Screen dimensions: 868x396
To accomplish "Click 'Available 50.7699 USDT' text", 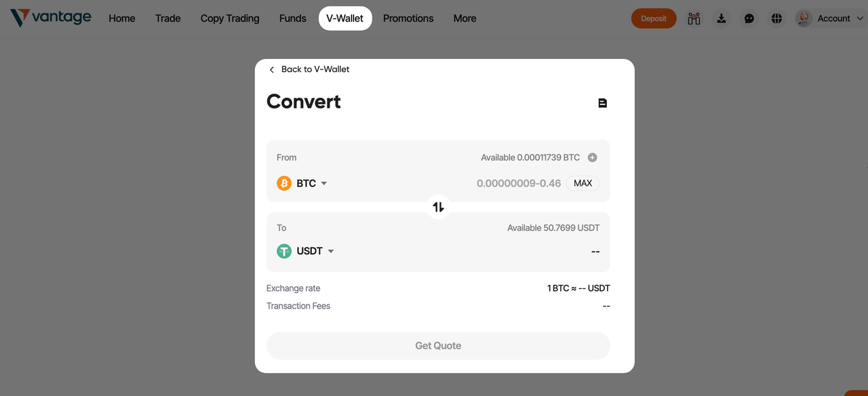I will pos(553,228).
